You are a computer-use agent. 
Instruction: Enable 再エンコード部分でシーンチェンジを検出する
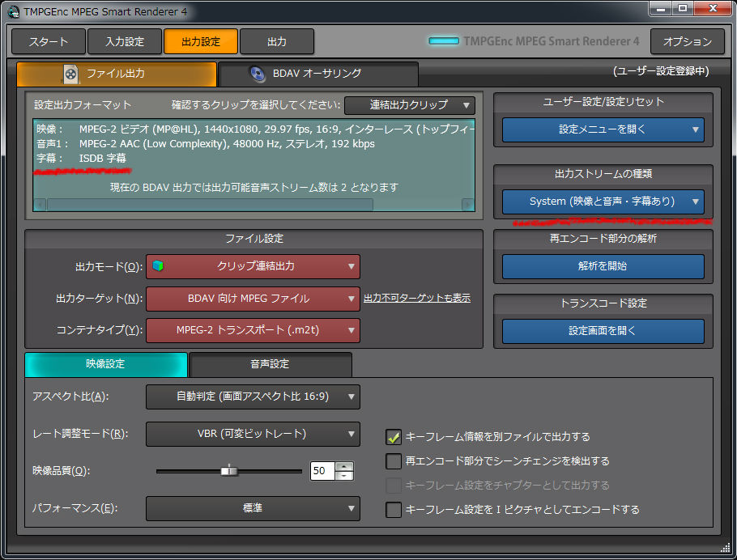[394, 461]
